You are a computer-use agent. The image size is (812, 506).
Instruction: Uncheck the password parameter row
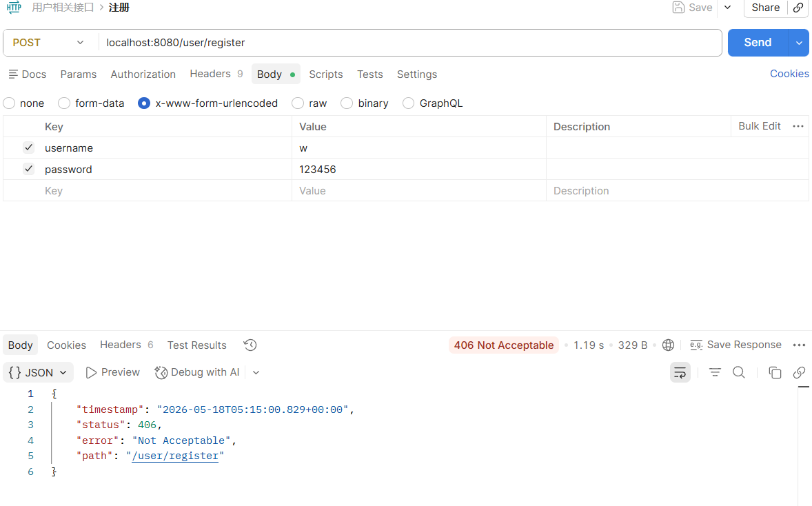(28, 169)
